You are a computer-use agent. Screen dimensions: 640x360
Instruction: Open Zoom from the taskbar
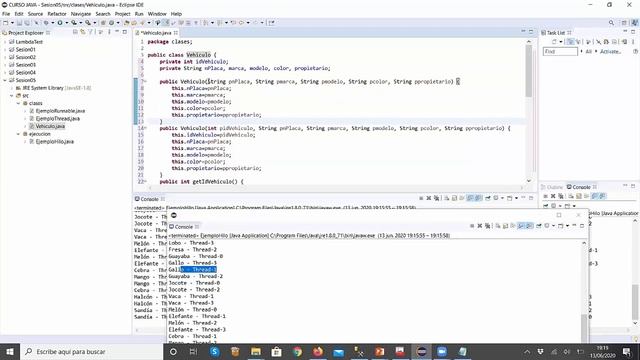tap(442, 351)
